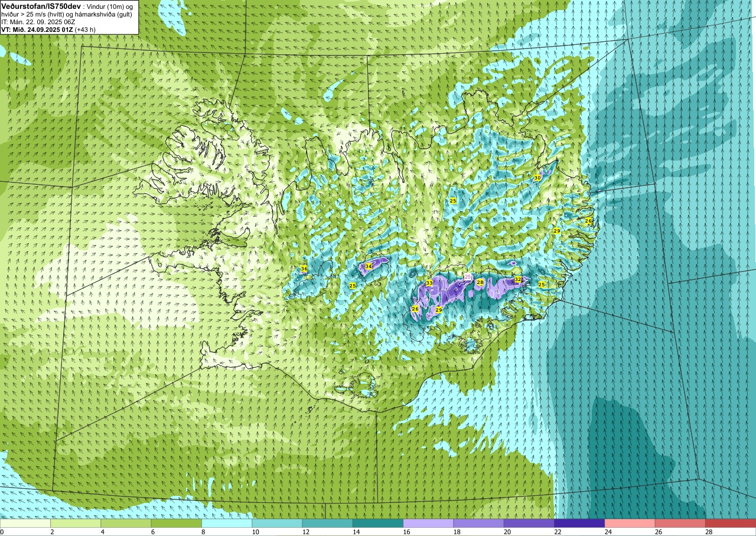Click the 22–24 m/s deep indigo swatch
This screenshot has height=536, width=756.
(x=579, y=523)
